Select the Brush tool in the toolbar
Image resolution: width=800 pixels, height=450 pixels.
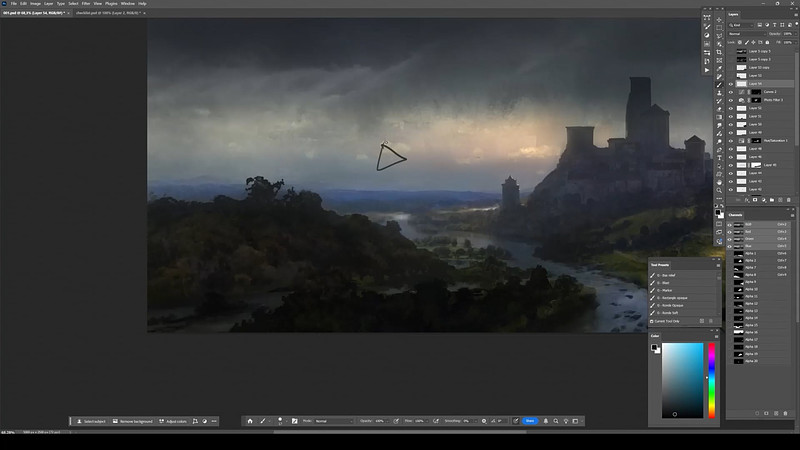click(x=719, y=85)
